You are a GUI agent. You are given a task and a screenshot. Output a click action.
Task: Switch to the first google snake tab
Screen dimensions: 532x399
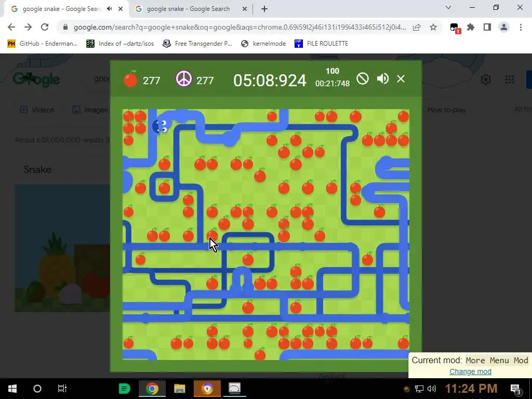(61, 9)
